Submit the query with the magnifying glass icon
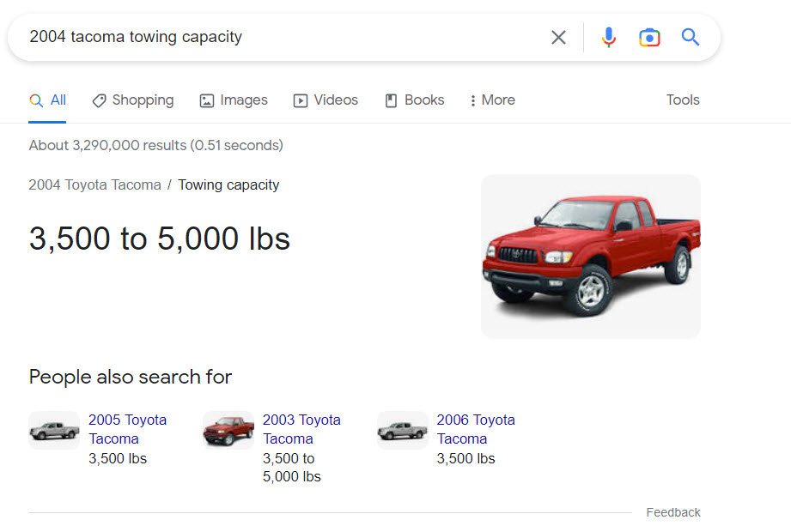This screenshot has width=791, height=532. pyautogui.click(x=691, y=37)
